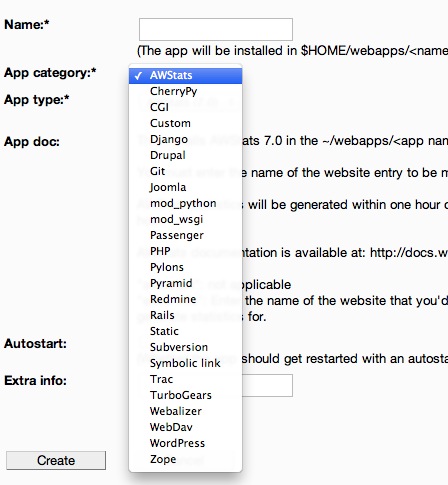Image resolution: width=448 pixels, height=485 pixels.
Task: Select the CGI option
Action: 185,107
